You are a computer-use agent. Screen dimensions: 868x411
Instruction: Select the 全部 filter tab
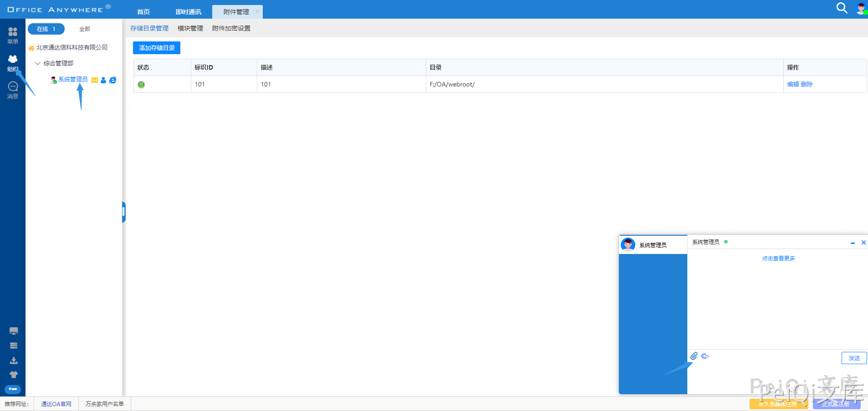[85, 29]
